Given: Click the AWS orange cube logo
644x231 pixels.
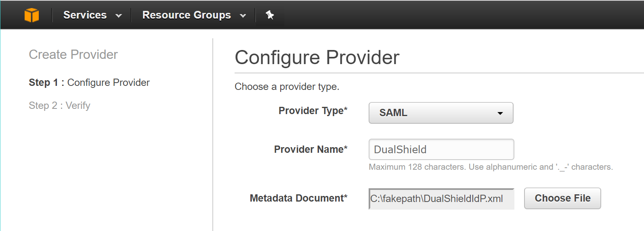Looking at the screenshot, I should [x=31, y=15].
